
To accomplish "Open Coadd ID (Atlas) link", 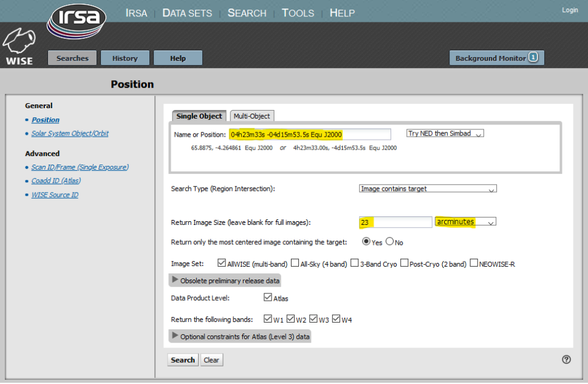I will [56, 180].
